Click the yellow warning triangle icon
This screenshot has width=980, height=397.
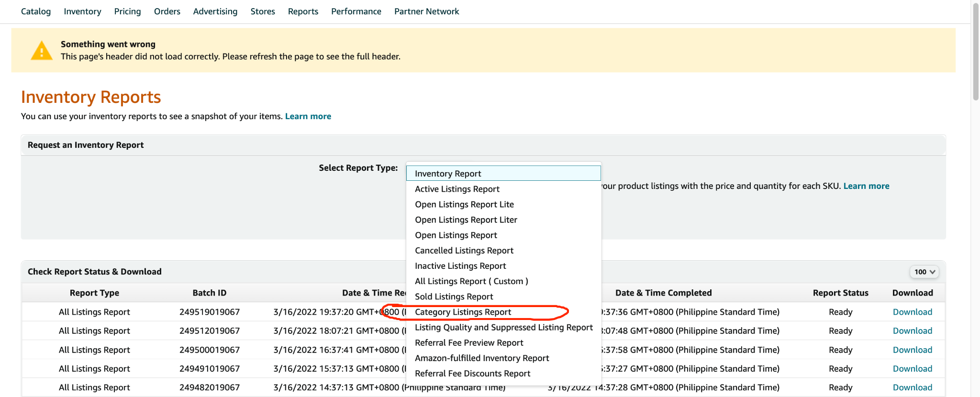coord(42,51)
